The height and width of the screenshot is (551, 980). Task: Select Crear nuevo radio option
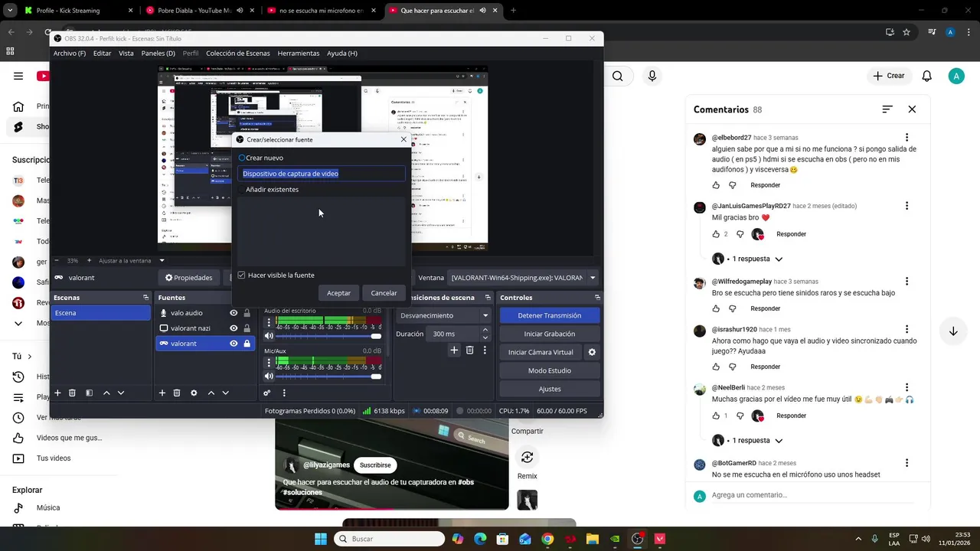tap(242, 158)
